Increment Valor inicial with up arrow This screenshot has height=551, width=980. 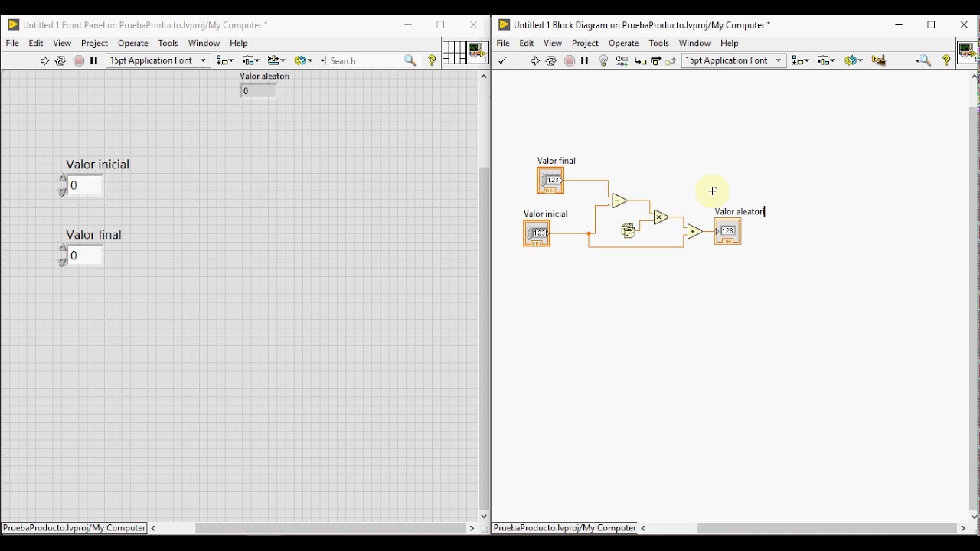tap(63, 178)
